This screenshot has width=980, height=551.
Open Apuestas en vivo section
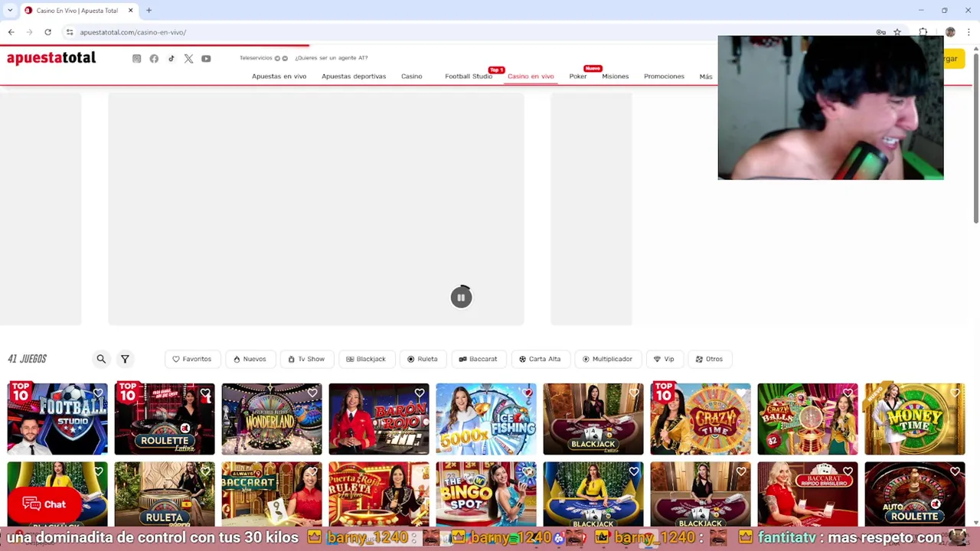[x=279, y=77]
